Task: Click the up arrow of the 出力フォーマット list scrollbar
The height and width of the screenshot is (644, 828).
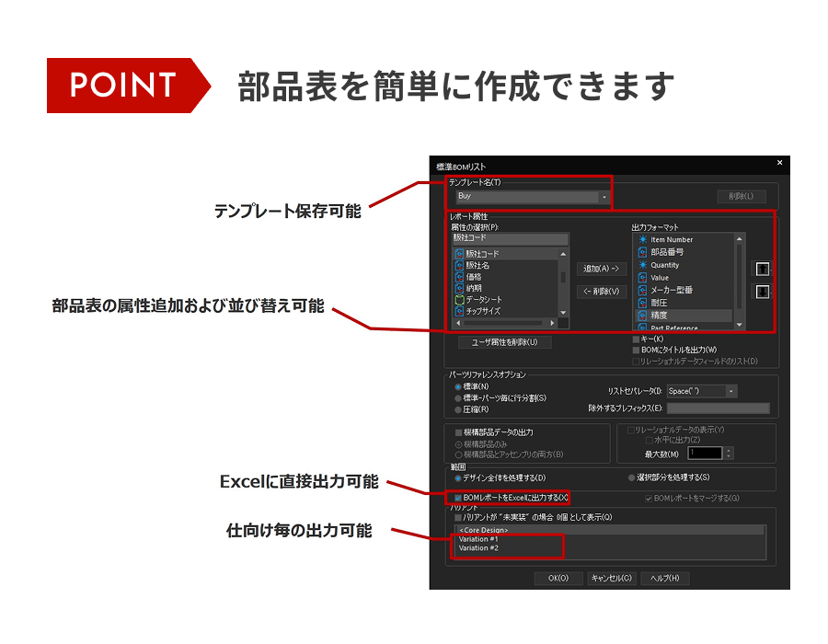Action: click(740, 239)
